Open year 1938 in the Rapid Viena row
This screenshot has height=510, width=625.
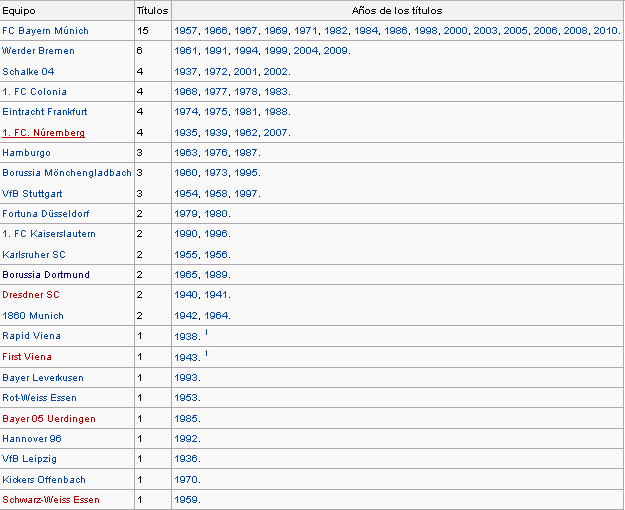coord(186,337)
